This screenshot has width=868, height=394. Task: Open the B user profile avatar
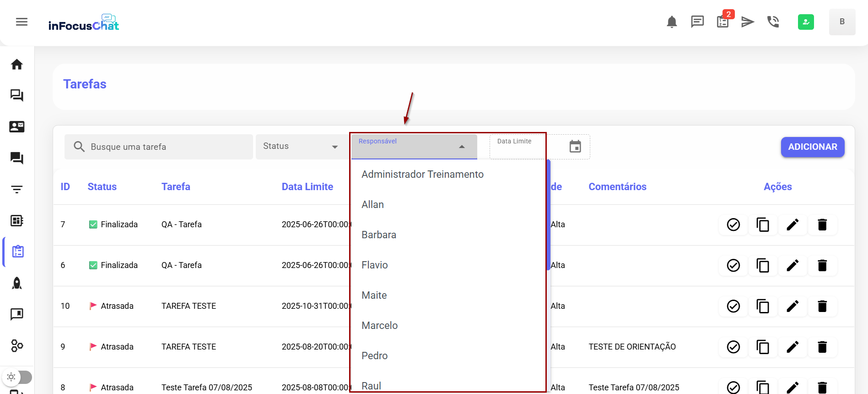click(x=841, y=22)
